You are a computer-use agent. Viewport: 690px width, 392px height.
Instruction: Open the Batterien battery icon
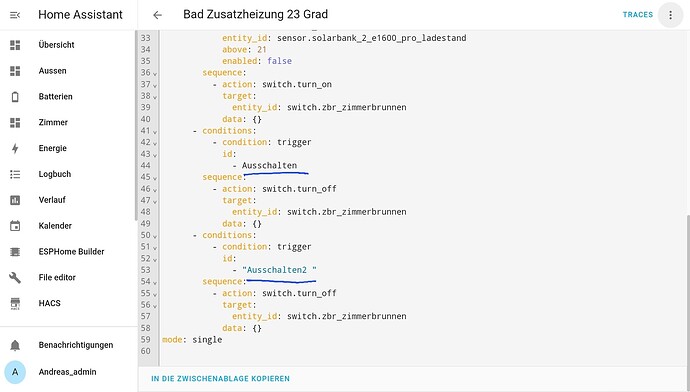(x=15, y=97)
